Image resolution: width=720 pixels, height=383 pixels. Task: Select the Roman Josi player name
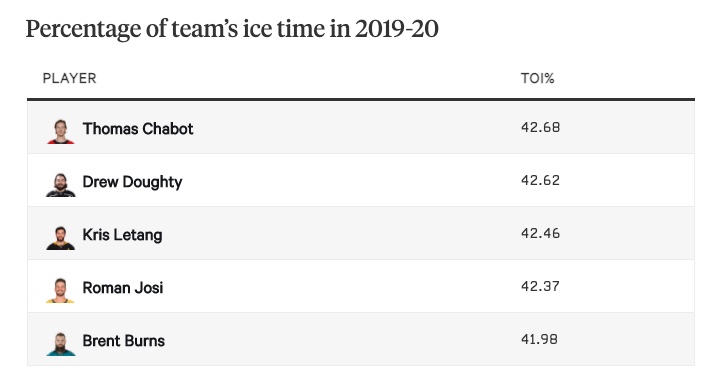(x=123, y=287)
